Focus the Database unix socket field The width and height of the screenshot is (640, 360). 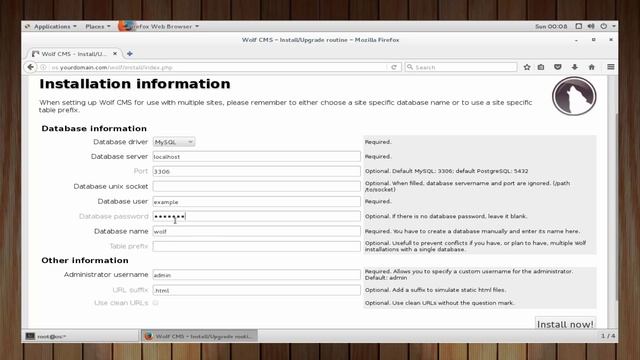[x=256, y=187]
